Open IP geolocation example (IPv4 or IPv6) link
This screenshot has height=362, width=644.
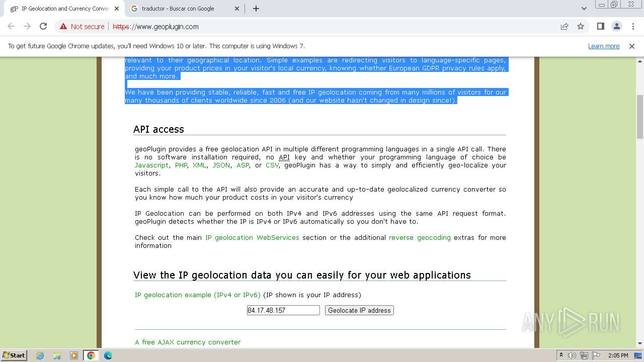click(198, 295)
